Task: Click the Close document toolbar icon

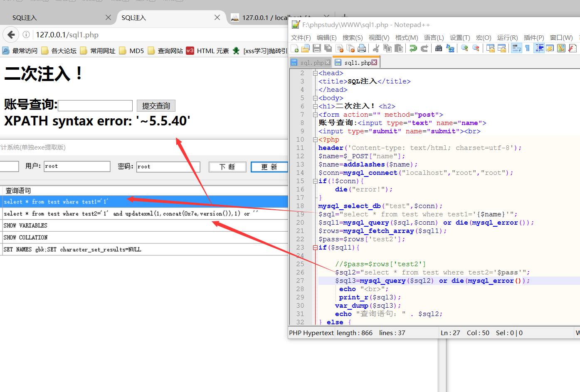Action: (x=339, y=48)
